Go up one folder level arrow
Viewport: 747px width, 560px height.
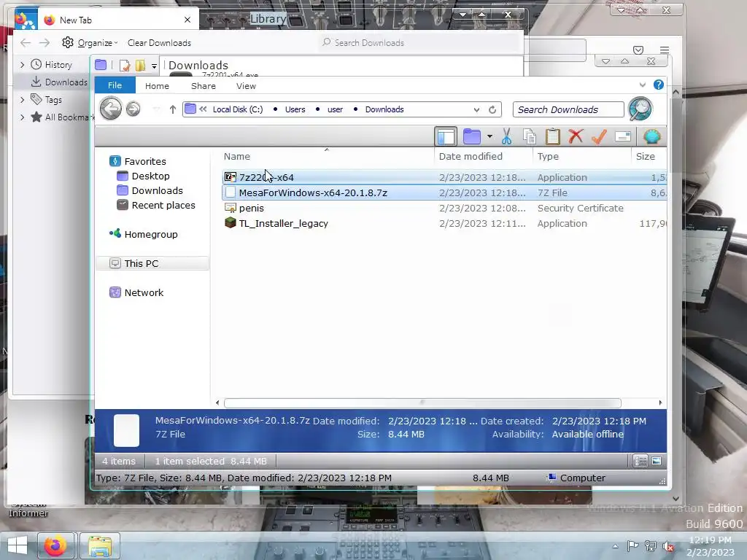tap(172, 109)
